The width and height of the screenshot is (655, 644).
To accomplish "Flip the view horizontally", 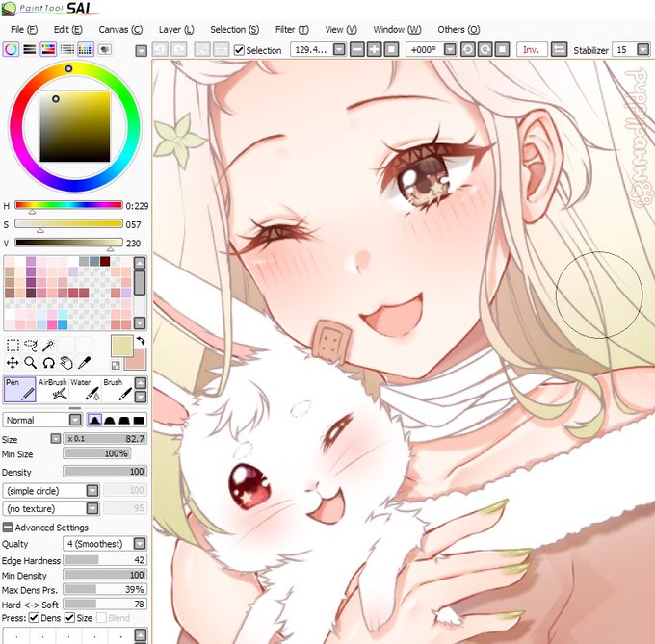I will pos(559,50).
